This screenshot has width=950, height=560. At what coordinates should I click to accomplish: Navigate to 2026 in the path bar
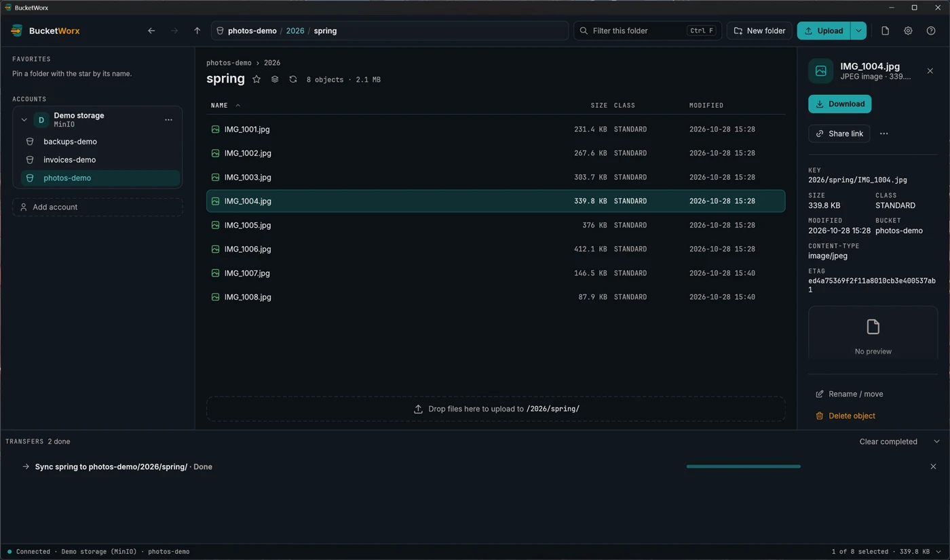click(295, 31)
